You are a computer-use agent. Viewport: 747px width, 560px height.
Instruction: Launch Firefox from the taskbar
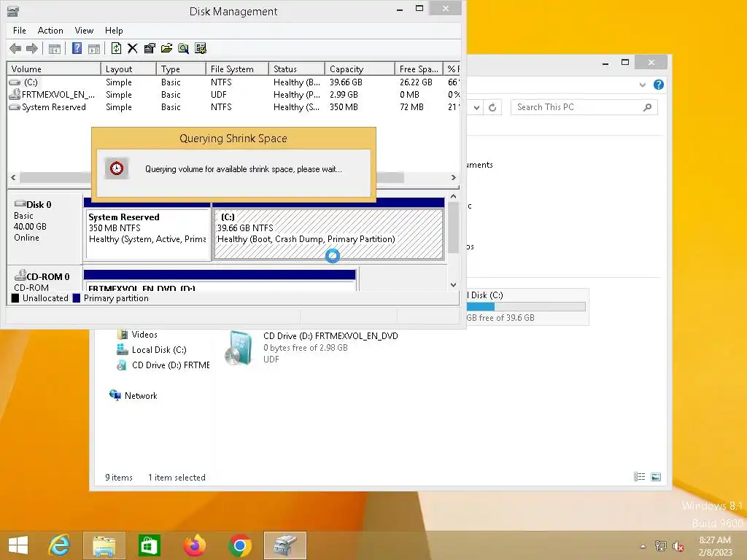point(194,545)
